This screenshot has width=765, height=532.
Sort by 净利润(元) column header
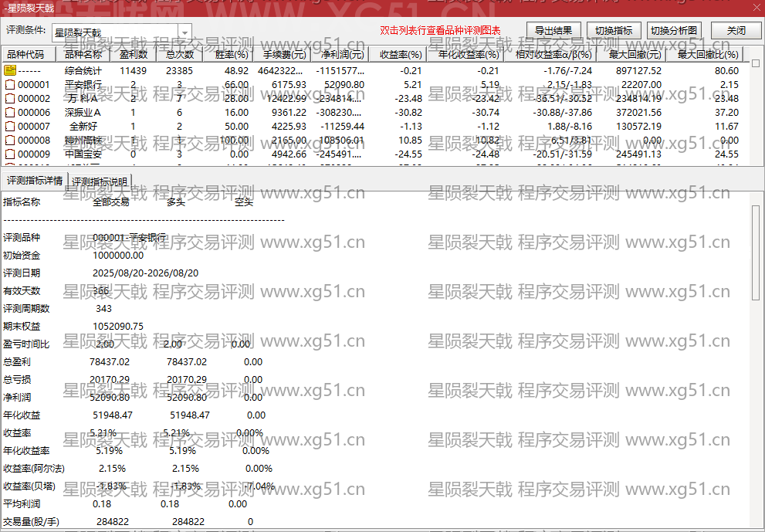point(340,54)
